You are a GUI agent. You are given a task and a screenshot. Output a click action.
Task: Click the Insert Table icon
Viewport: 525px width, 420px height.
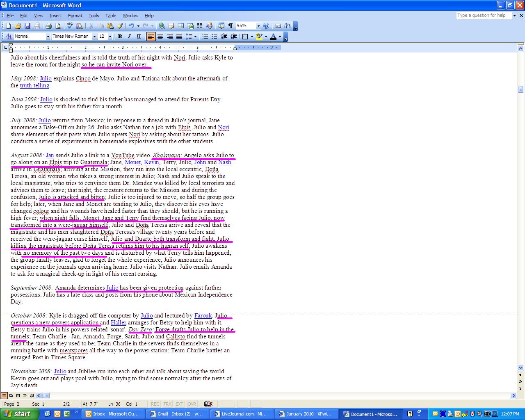click(181, 26)
